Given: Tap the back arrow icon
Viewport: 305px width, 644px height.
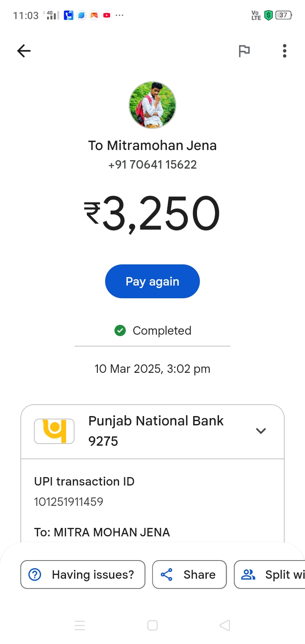Looking at the screenshot, I should 24,51.
